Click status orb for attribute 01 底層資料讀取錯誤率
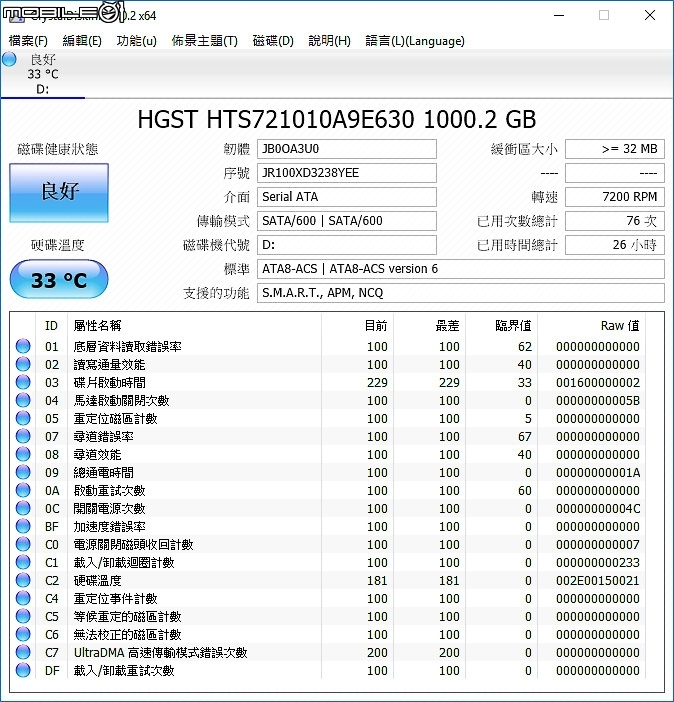Screen dimensions: 674x702 click(23, 346)
